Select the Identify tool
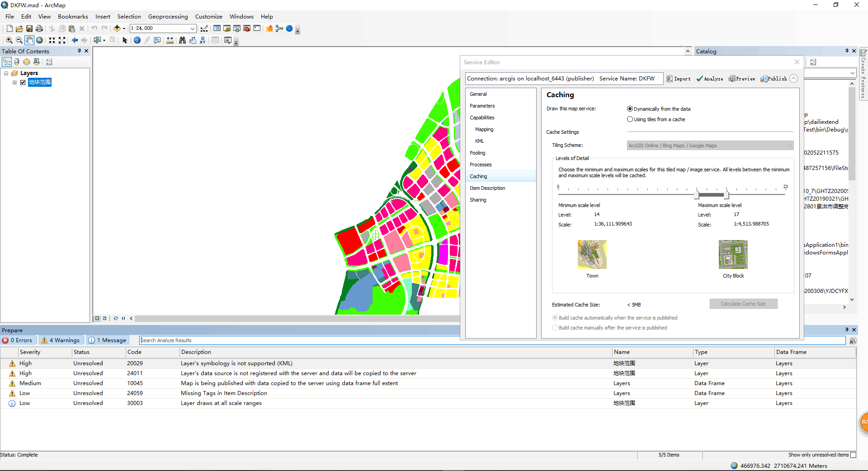The image size is (868, 471). click(137, 40)
